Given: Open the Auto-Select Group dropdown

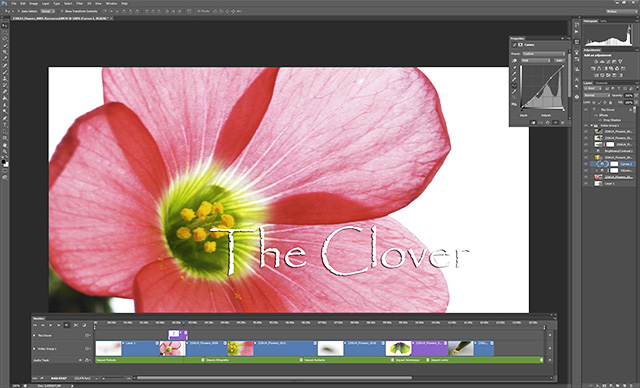Looking at the screenshot, I should (x=48, y=11).
